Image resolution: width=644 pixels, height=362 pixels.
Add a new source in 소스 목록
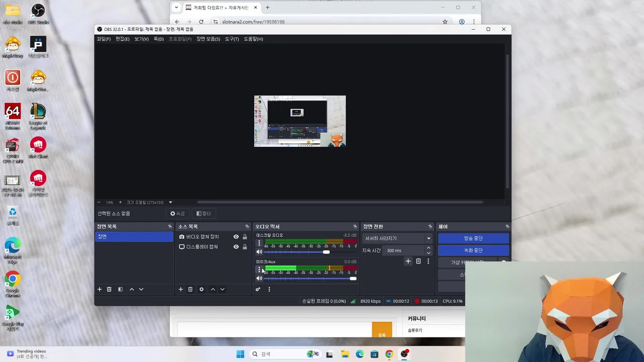tap(181, 289)
